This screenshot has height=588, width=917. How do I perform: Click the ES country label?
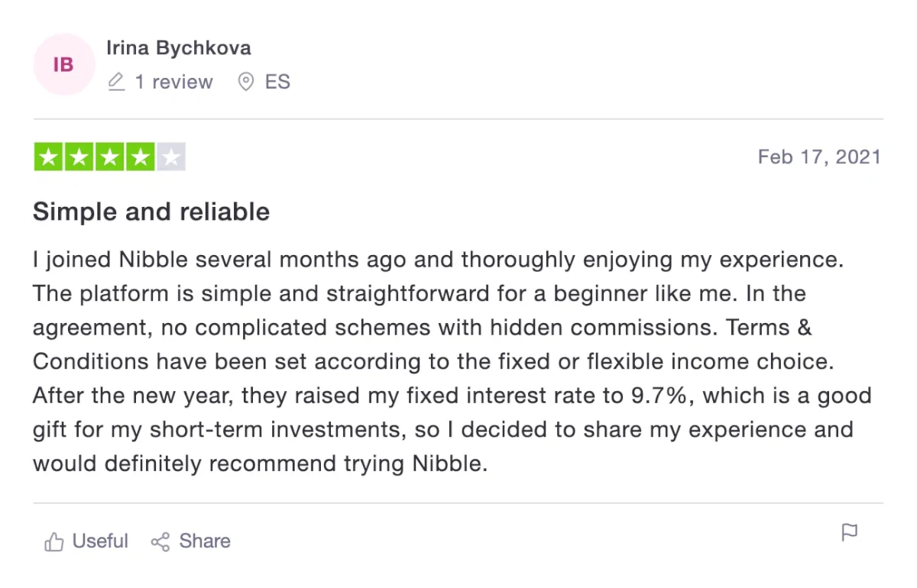click(x=277, y=82)
